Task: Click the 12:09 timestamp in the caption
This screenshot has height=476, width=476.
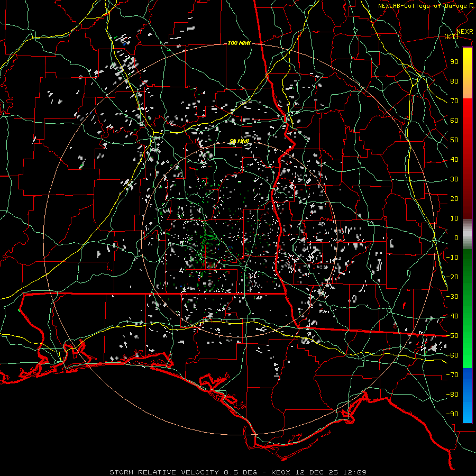Action: coord(355,472)
